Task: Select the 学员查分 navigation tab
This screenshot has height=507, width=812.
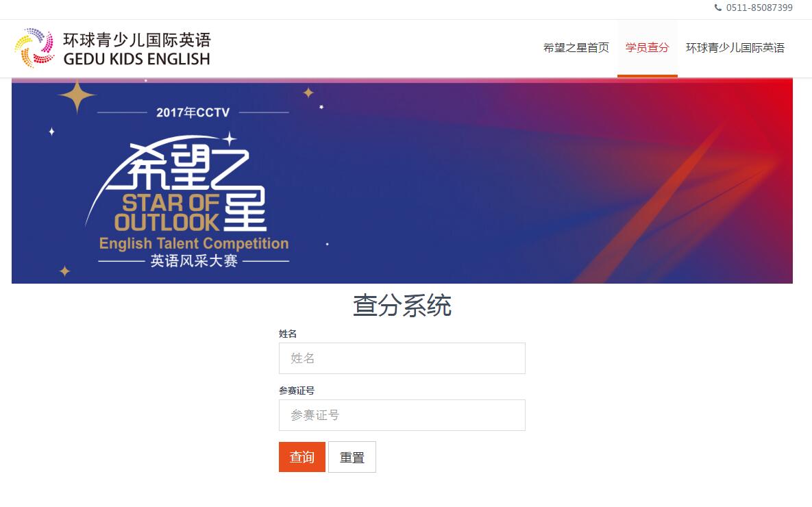Action: [648, 48]
